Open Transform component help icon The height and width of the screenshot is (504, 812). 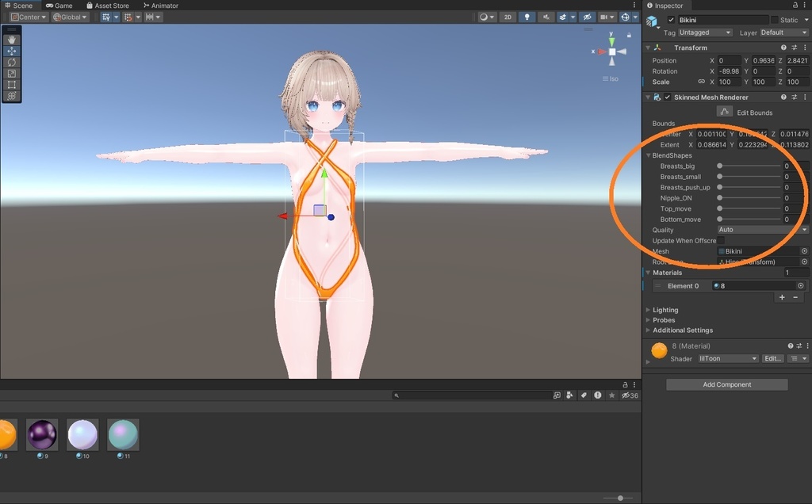[783, 48]
